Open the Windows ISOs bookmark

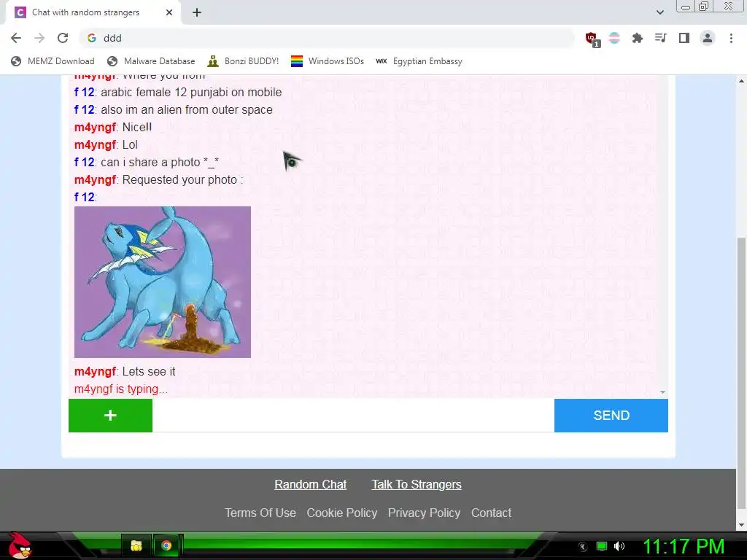328,61
